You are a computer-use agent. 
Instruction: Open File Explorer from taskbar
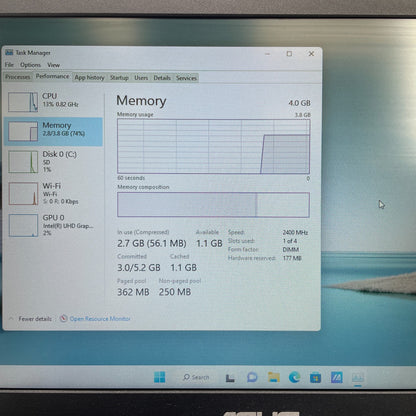point(274,377)
